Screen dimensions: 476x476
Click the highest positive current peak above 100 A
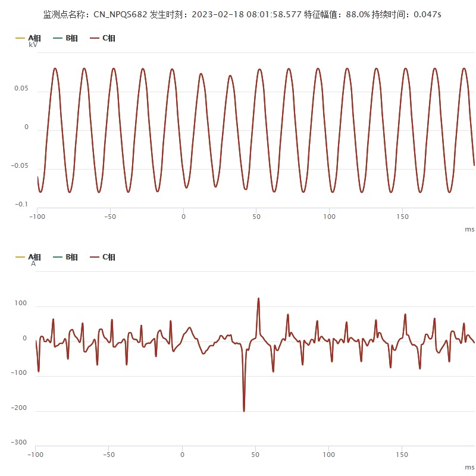[258, 299]
